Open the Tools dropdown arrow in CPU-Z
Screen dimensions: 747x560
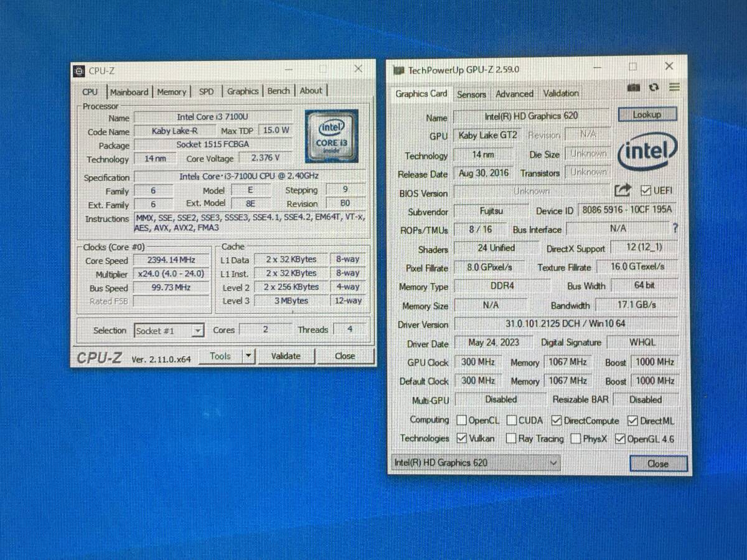[248, 357]
